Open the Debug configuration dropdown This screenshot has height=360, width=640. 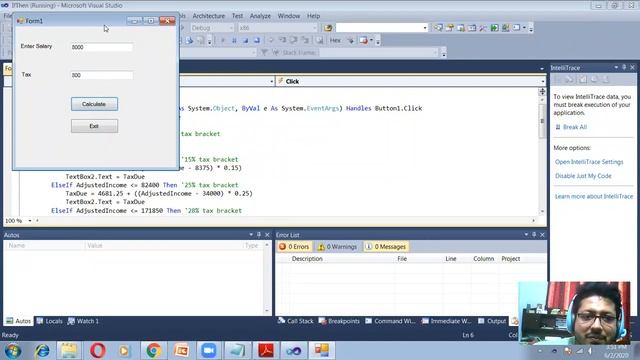tap(231, 28)
